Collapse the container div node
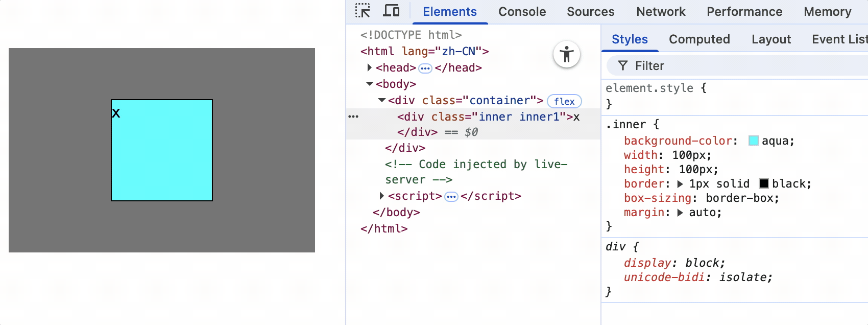 coord(381,100)
